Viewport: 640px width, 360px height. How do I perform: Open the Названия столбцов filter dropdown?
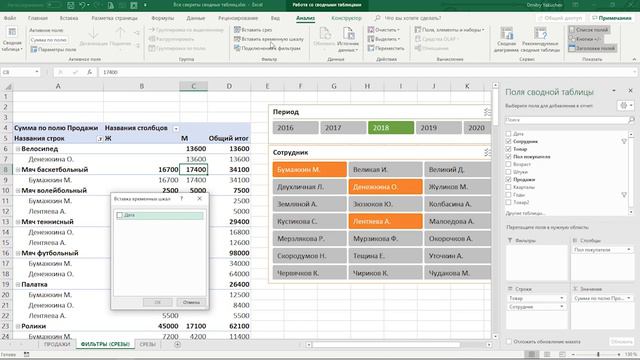(x=176, y=129)
